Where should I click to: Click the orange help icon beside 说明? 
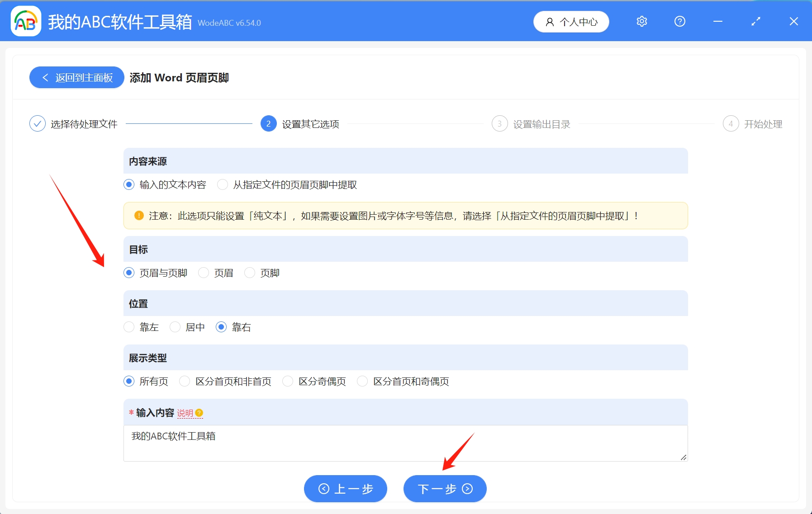pyautogui.click(x=199, y=413)
